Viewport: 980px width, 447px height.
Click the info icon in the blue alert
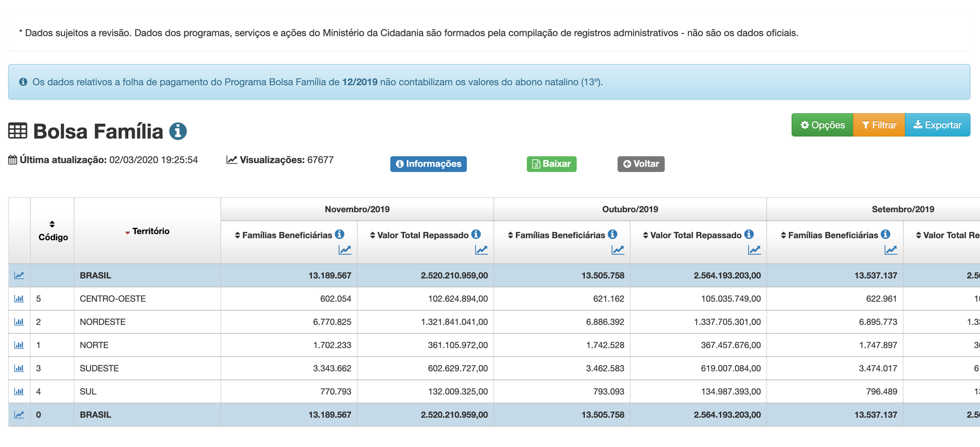(x=23, y=82)
